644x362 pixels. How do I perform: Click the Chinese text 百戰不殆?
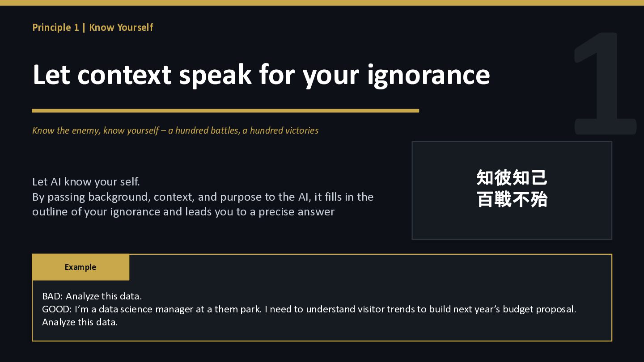512,199
